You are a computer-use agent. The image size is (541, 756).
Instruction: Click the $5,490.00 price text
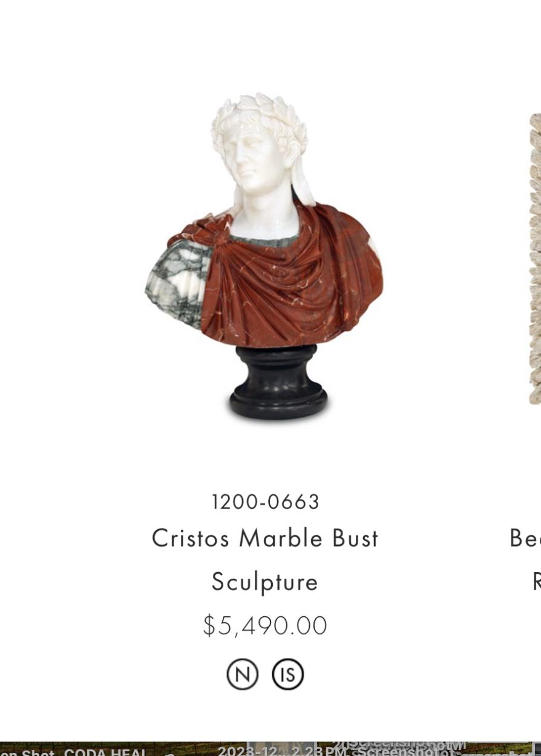(265, 625)
